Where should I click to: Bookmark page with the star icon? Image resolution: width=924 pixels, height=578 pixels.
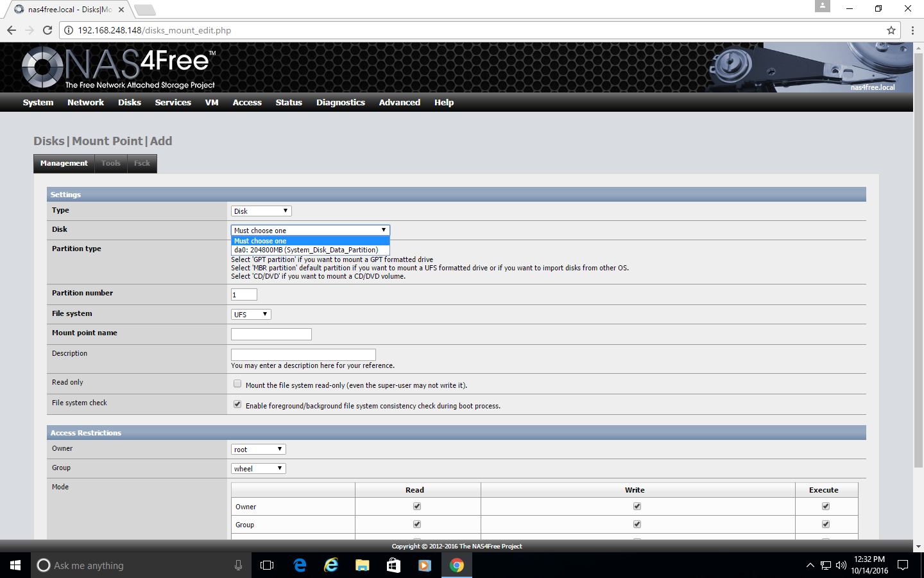point(891,30)
